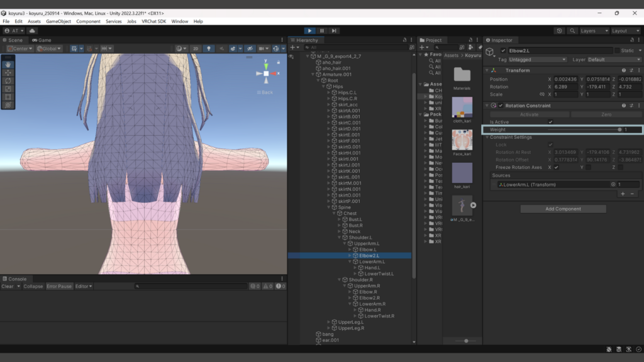Toggle the Static checkbox for Elbow2.L

click(x=617, y=50)
